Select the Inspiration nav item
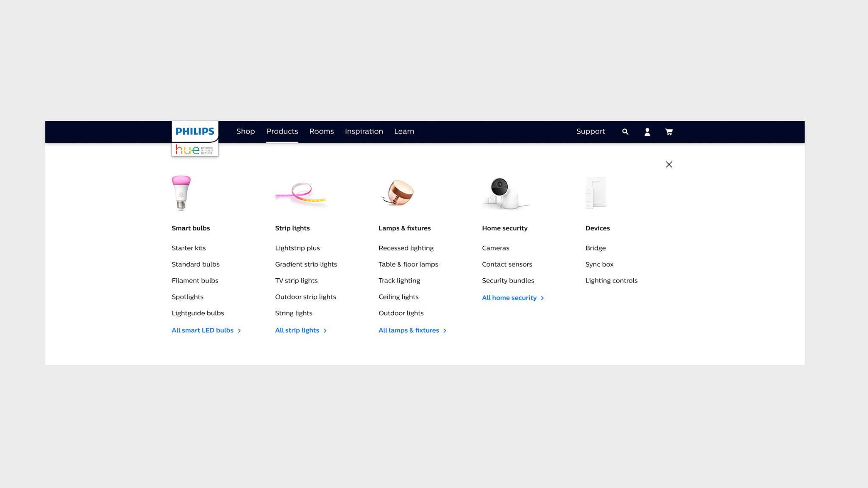The width and height of the screenshot is (868, 488). [364, 131]
